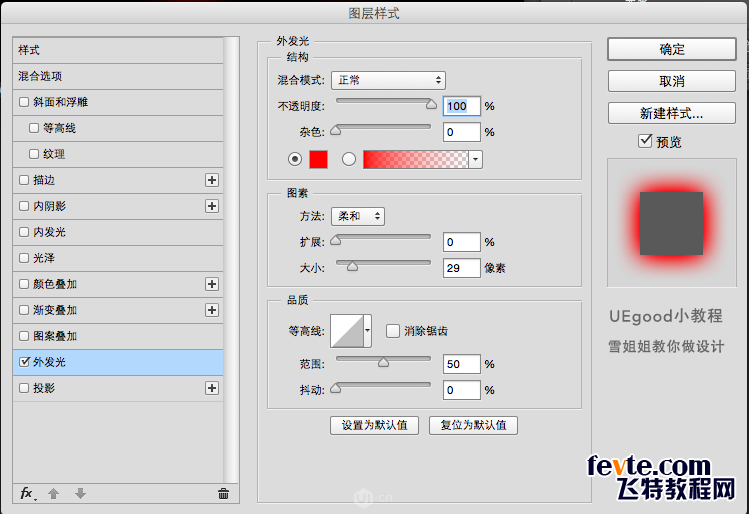Screen dimensions: 749x514
Task: Click 抖动 value input field
Action: (461, 390)
